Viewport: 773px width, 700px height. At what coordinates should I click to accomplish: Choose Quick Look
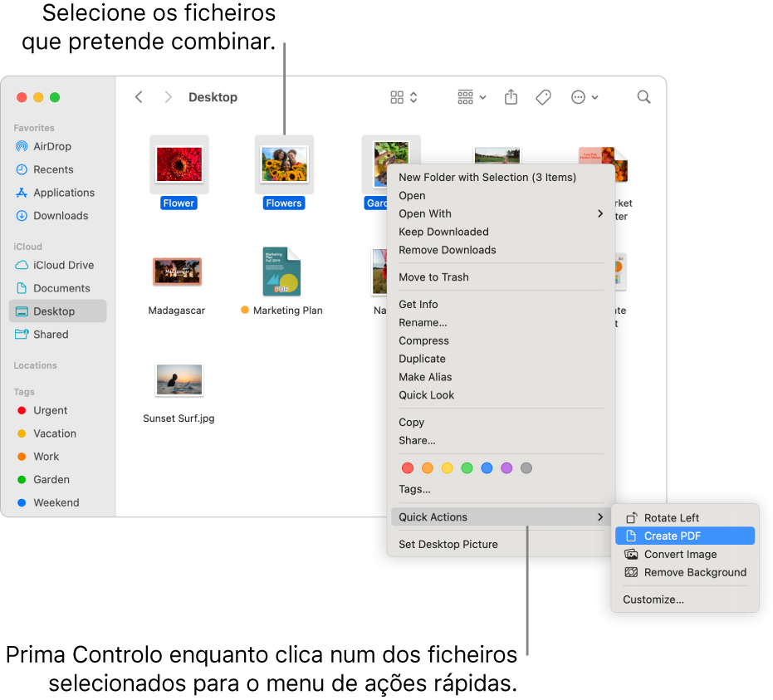point(501,395)
